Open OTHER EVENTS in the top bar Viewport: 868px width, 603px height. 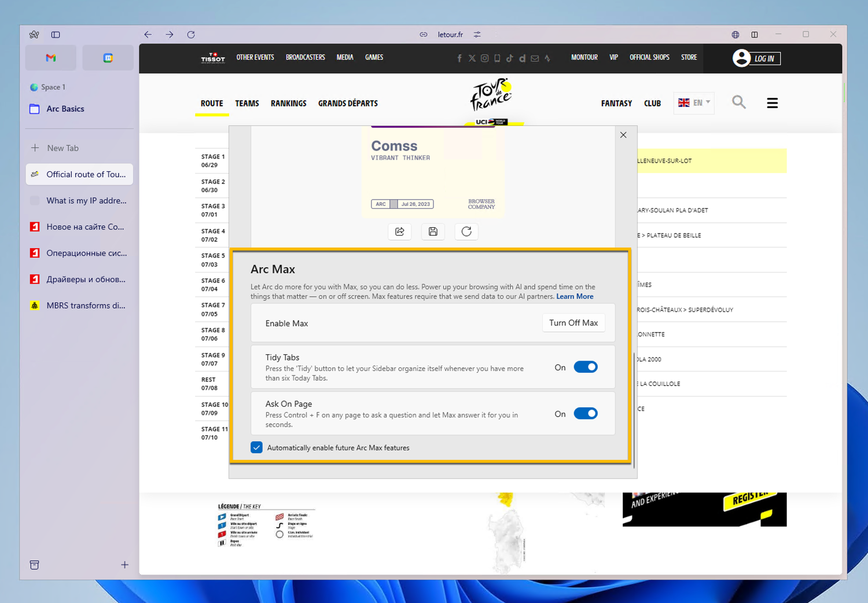[255, 57]
